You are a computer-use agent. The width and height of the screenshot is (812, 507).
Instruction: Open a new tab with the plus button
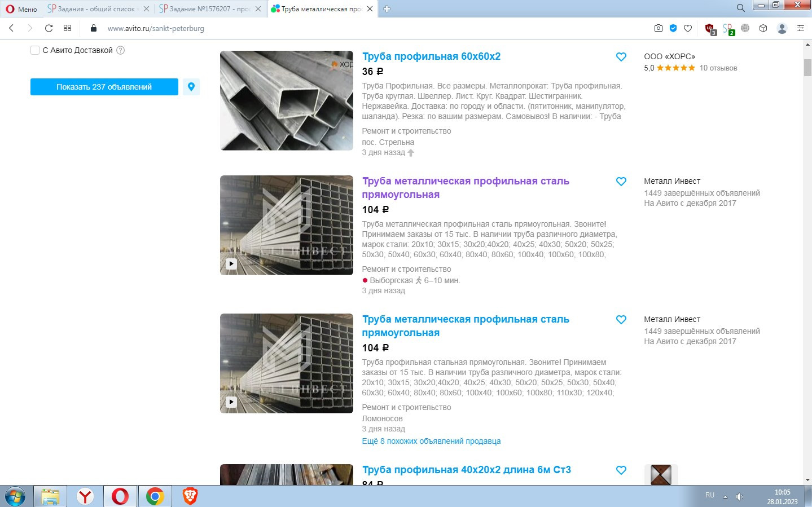387,9
